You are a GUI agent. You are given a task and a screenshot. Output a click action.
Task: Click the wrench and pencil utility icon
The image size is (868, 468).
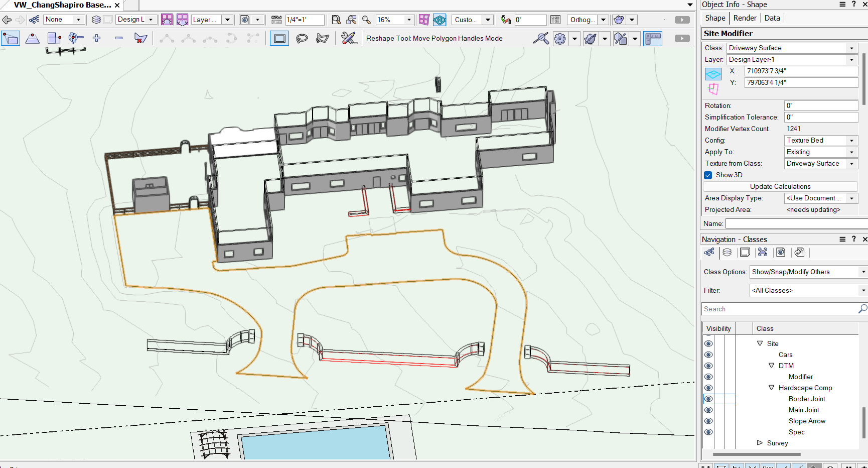click(x=349, y=38)
